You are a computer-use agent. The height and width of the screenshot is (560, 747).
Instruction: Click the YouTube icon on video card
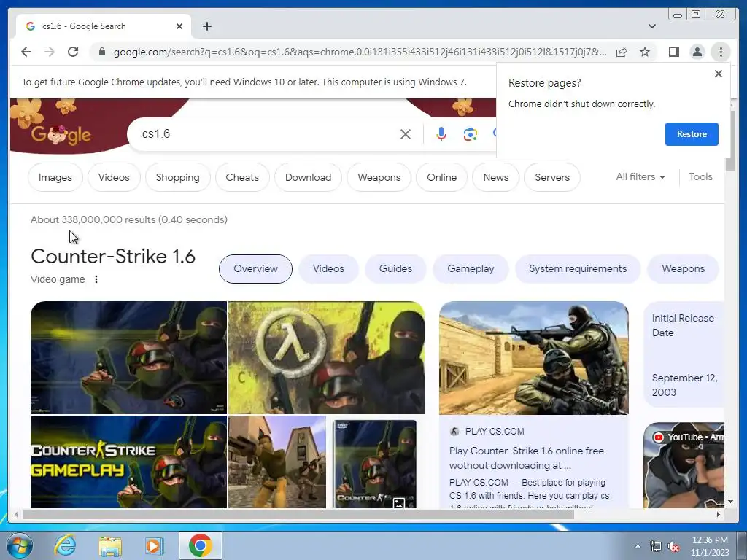[659, 437]
